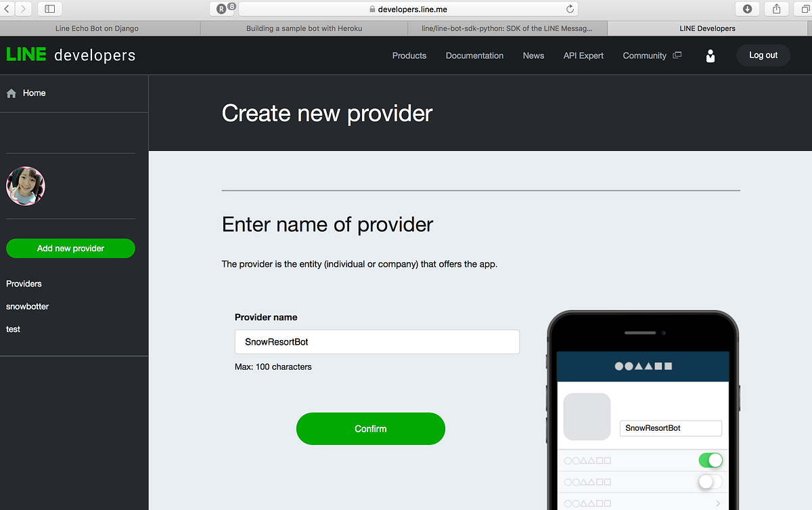812x510 pixels.
Task: Click the Safari share icon
Action: (x=775, y=9)
